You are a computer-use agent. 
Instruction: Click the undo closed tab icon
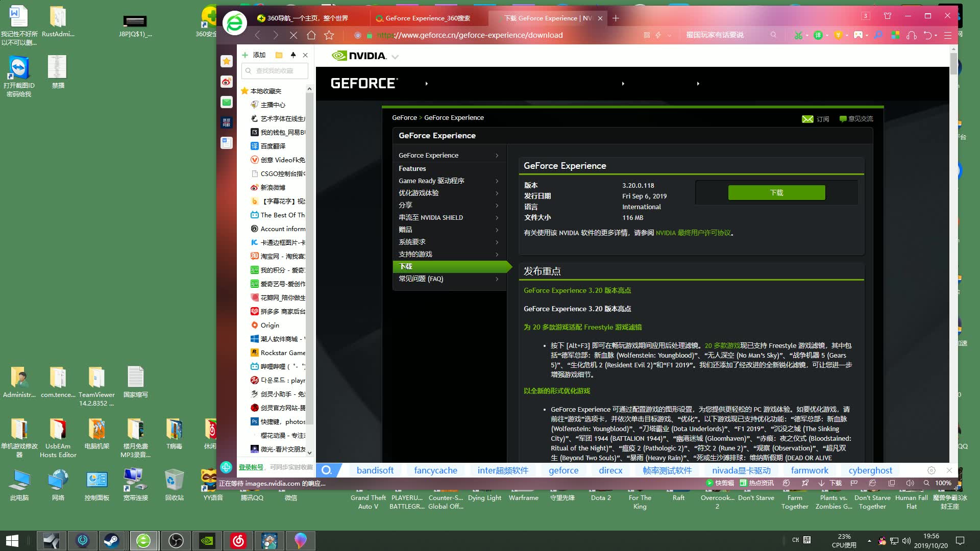pyautogui.click(x=927, y=35)
